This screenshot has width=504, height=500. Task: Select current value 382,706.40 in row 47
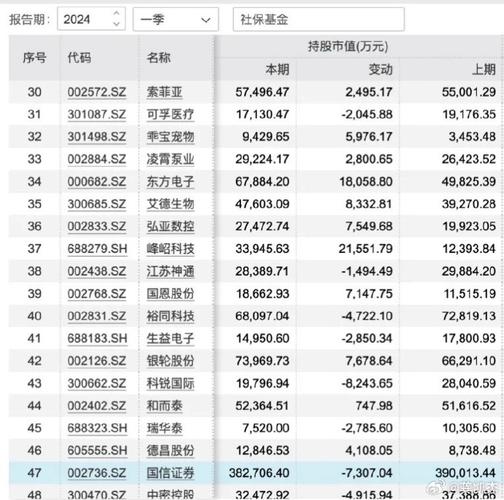pyautogui.click(x=259, y=473)
